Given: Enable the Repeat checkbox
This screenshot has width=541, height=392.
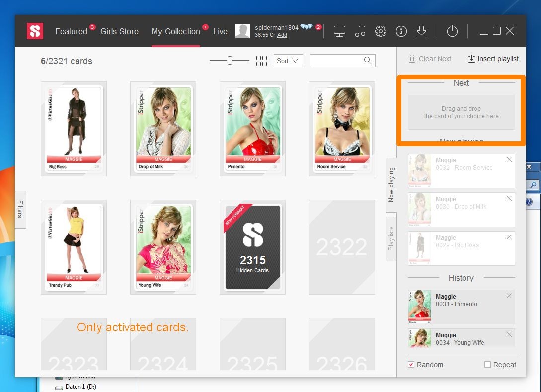Looking at the screenshot, I should pyautogui.click(x=487, y=364).
